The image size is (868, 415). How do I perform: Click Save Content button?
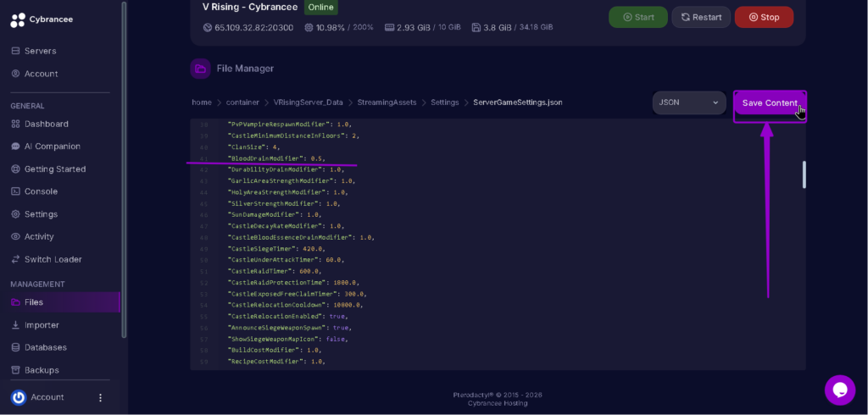[770, 103]
